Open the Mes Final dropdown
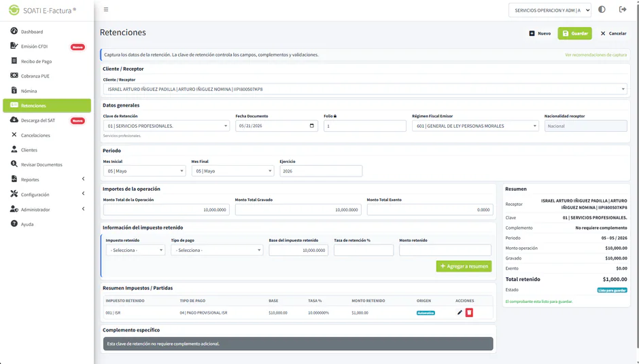 [x=232, y=171]
